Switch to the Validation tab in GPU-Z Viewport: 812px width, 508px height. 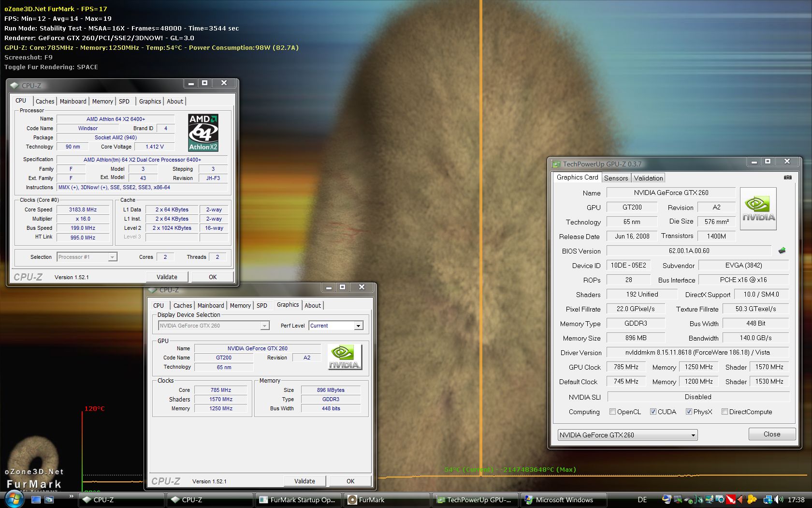[649, 178]
